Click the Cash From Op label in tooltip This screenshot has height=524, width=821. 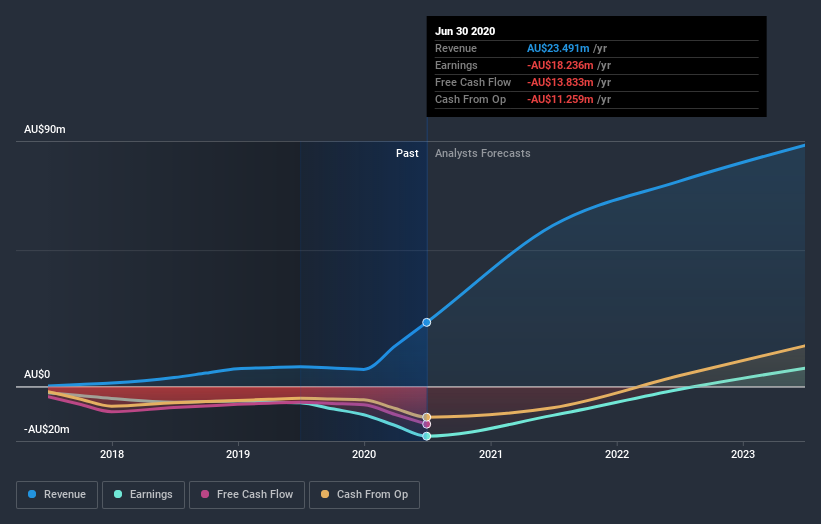coord(471,99)
